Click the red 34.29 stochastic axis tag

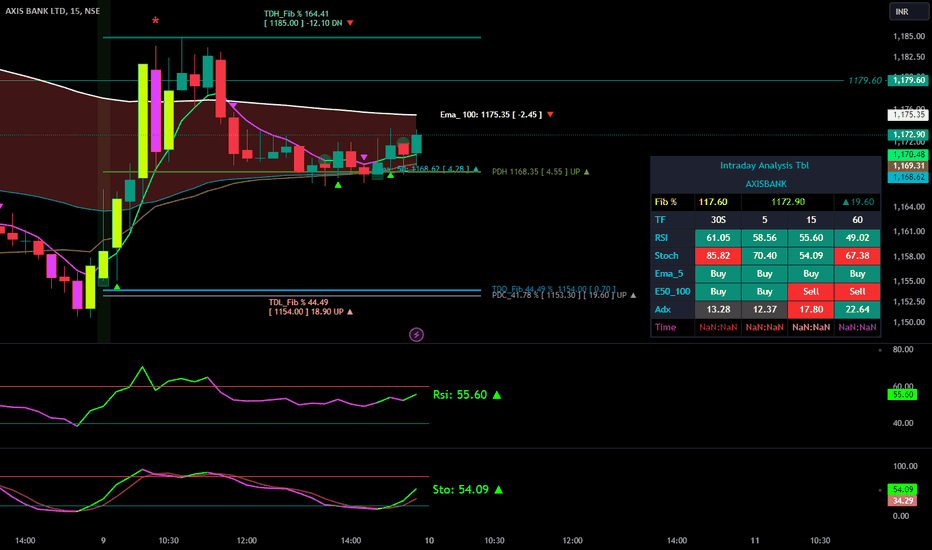click(902, 501)
